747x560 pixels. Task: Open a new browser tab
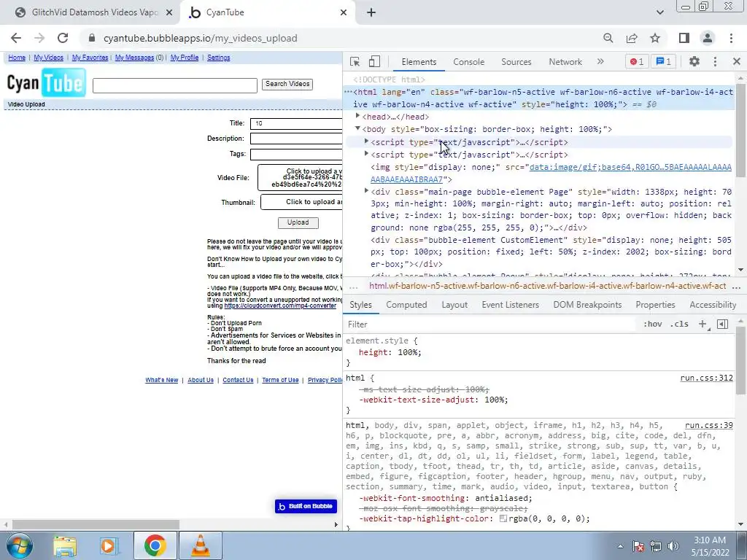click(x=371, y=12)
